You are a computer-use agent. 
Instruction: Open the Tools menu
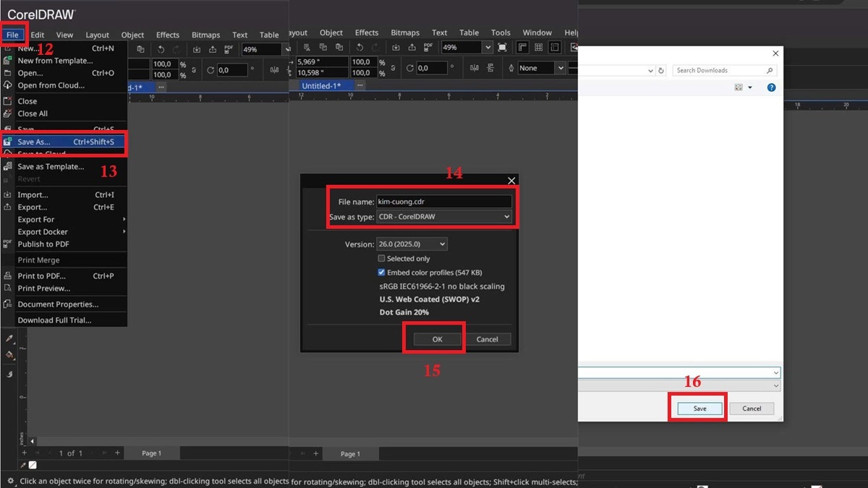pyautogui.click(x=501, y=33)
